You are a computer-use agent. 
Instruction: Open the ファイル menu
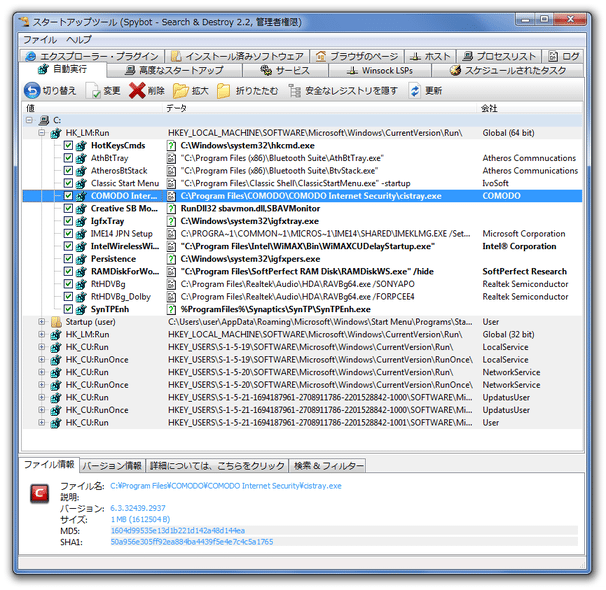(x=40, y=40)
